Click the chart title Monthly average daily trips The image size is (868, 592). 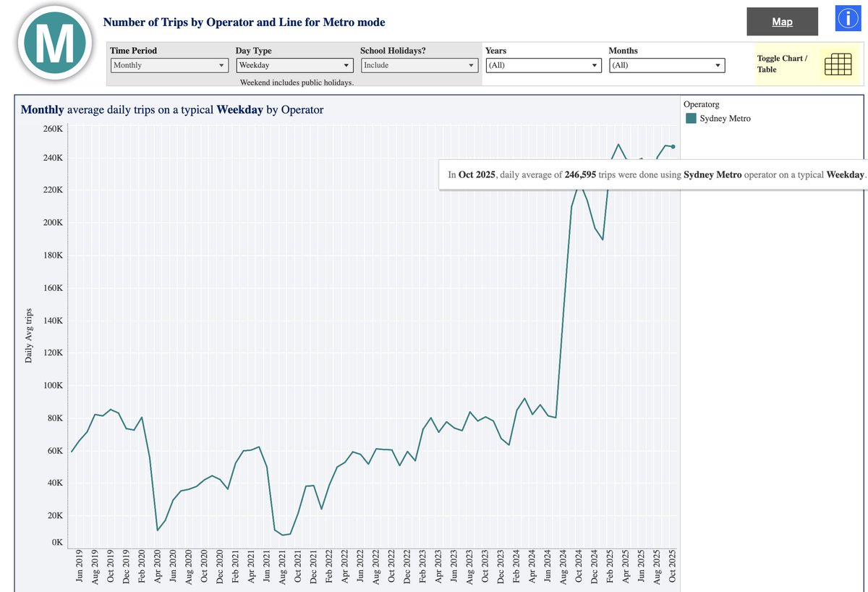pyautogui.click(x=172, y=110)
